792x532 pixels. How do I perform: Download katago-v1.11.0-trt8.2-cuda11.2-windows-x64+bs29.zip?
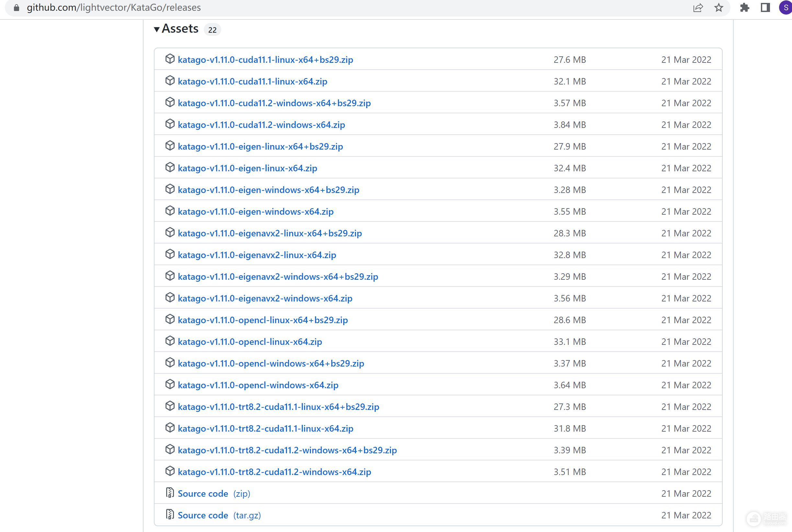[x=287, y=451]
